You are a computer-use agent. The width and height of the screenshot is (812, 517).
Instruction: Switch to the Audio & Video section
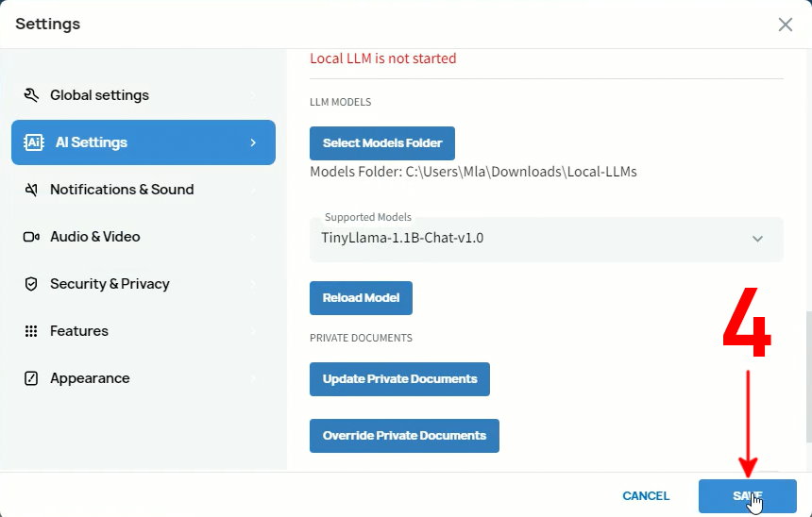point(94,237)
